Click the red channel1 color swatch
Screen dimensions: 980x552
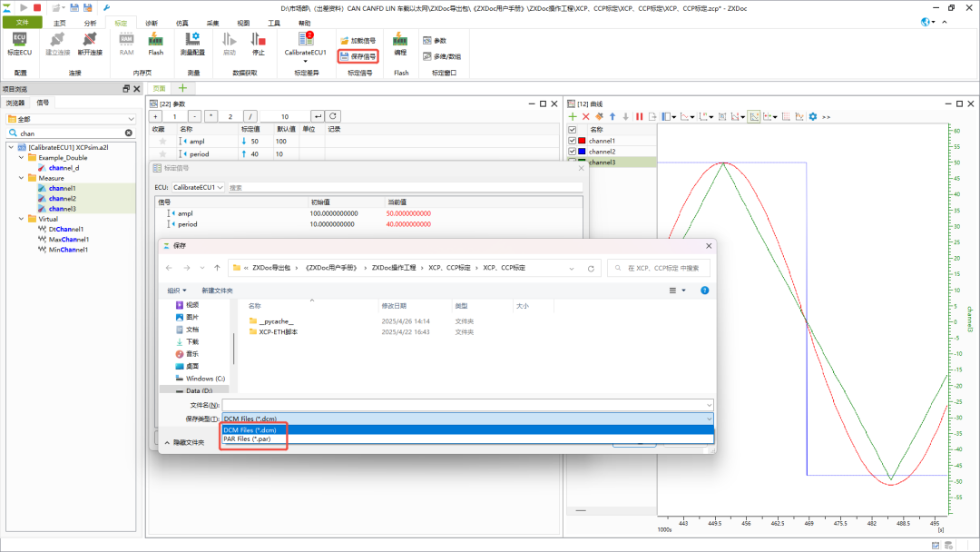tap(582, 141)
